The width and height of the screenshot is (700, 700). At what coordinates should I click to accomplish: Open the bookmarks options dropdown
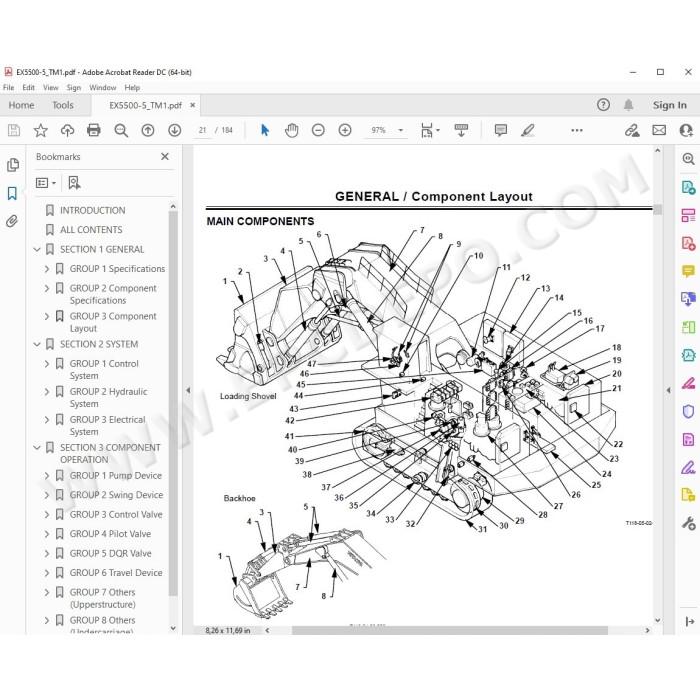(x=46, y=183)
